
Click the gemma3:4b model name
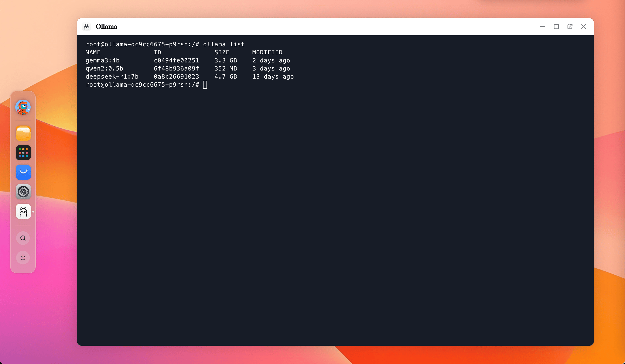102,61
